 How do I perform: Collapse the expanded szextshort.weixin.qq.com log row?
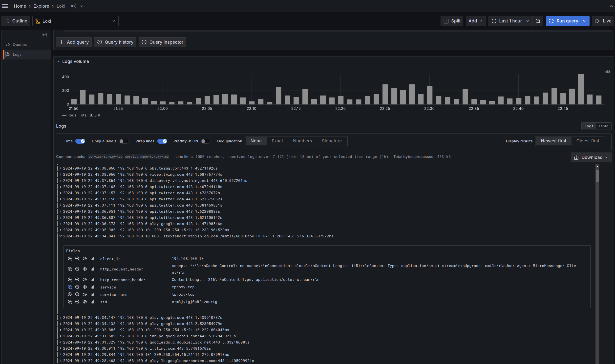pyautogui.click(x=60, y=236)
